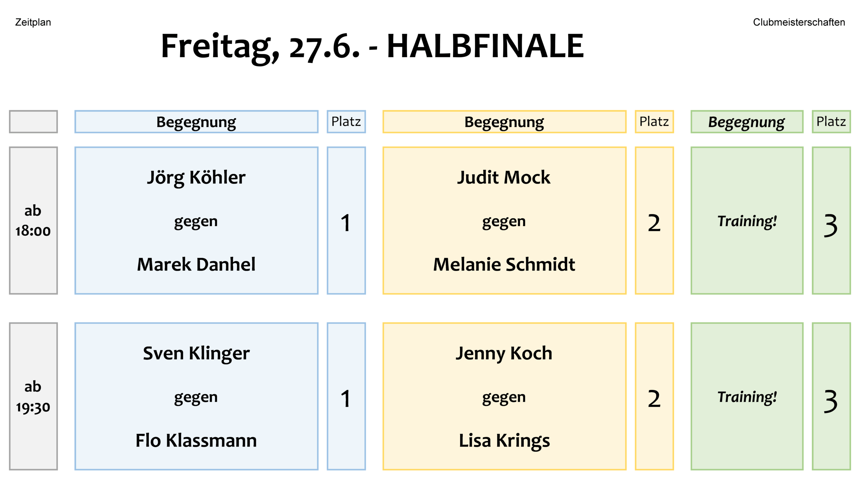
Task: Click the Zeitplan label in the top corner
Action: (33, 22)
